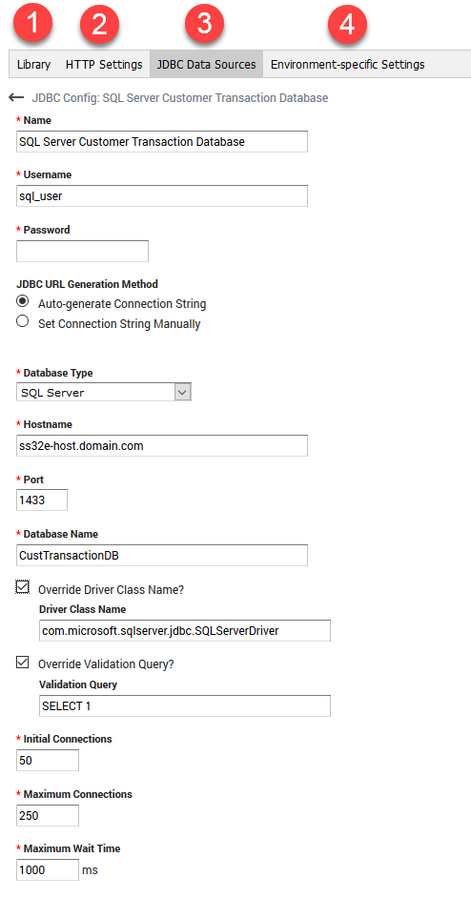Screen dimensions: 471x898
Task: Click the Port field showing 1433
Action: [42, 500]
